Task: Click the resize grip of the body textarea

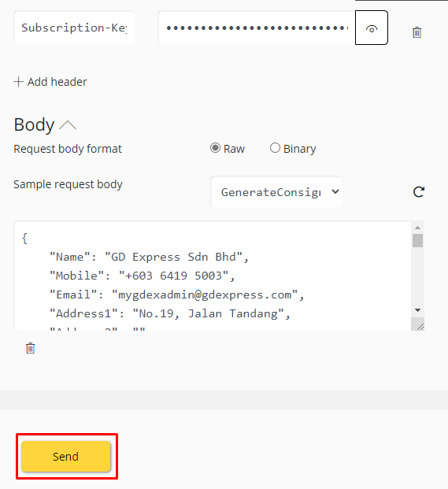Action: 420,326
